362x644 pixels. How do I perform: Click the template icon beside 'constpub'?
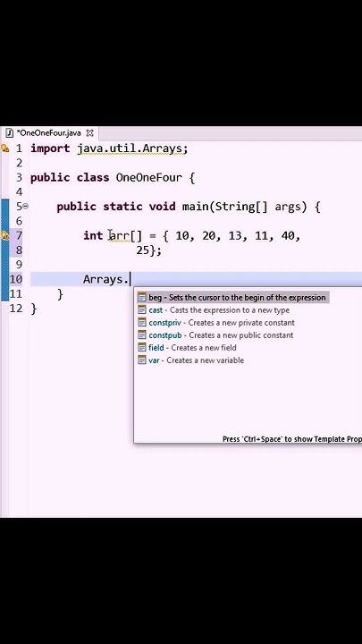pos(142,335)
